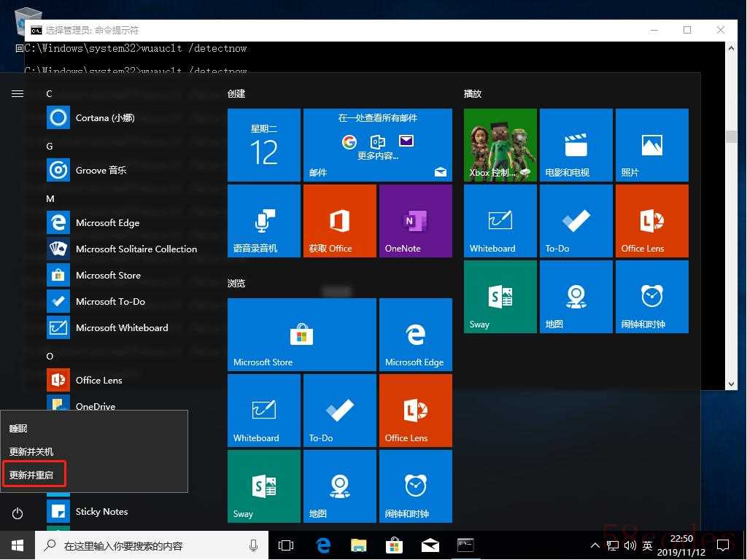Click the 获取 Office tile
The height and width of the screenshot is (560, 747).
tap(340, 221)
